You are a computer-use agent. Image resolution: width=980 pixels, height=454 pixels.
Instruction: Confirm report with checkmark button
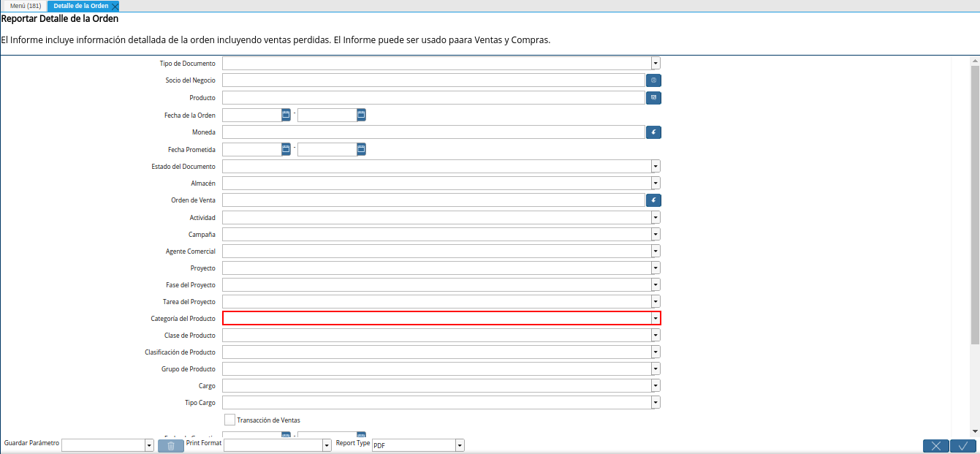(963, 446)
